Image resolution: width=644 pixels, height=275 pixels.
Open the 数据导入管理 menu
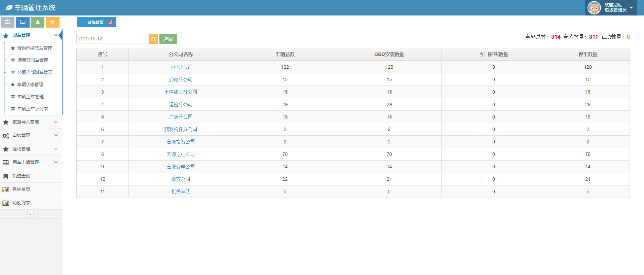[x=31, y=122]
